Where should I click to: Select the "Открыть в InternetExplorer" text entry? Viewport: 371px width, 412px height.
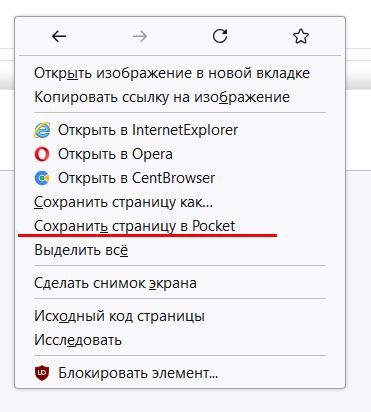(x=148, y=130)
